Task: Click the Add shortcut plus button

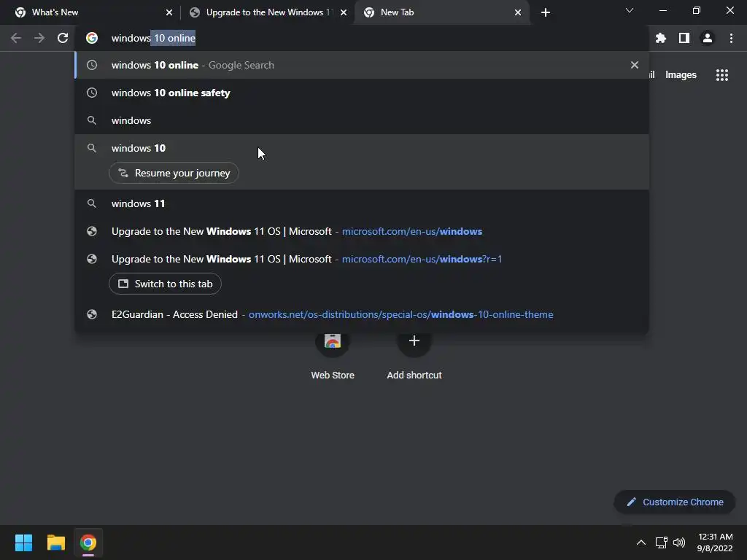Action: point(414,341)
